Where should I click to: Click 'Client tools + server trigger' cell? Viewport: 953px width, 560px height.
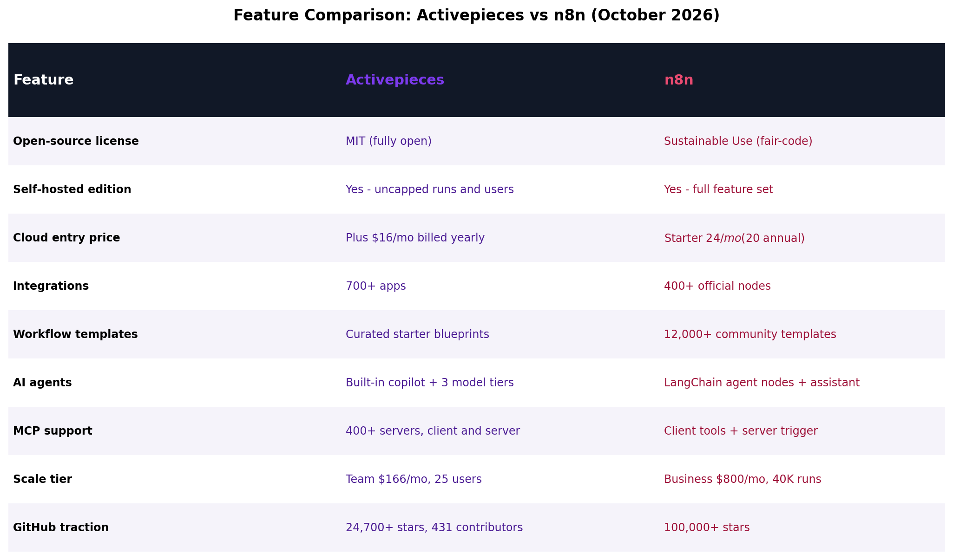click(741, 431)
